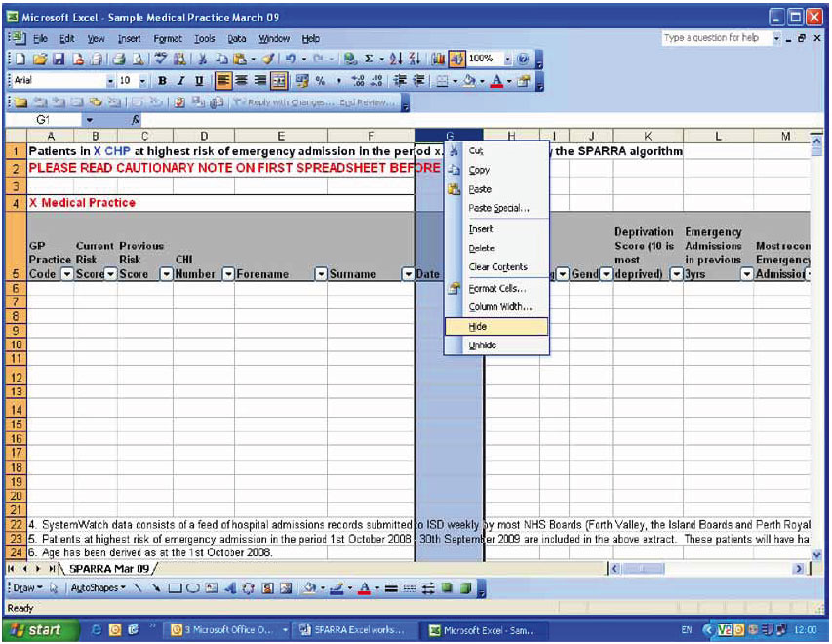Open Microsoft Excel Help question icon

[523, 59]
